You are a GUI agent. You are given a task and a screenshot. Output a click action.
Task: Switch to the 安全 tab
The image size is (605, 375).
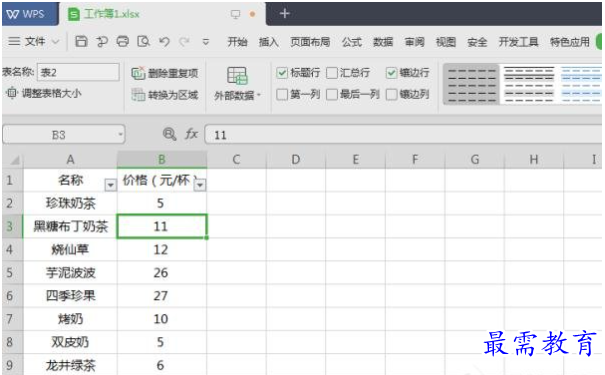pos(477,42)
